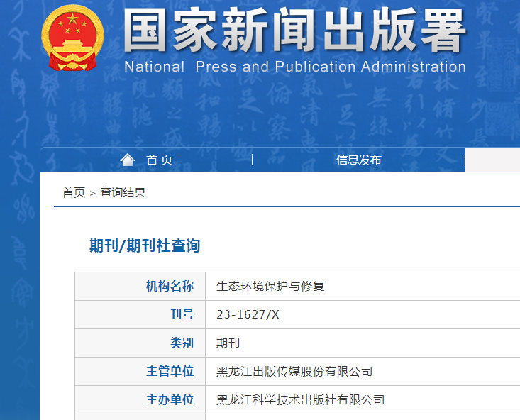Click the 类别 row label

182,343
